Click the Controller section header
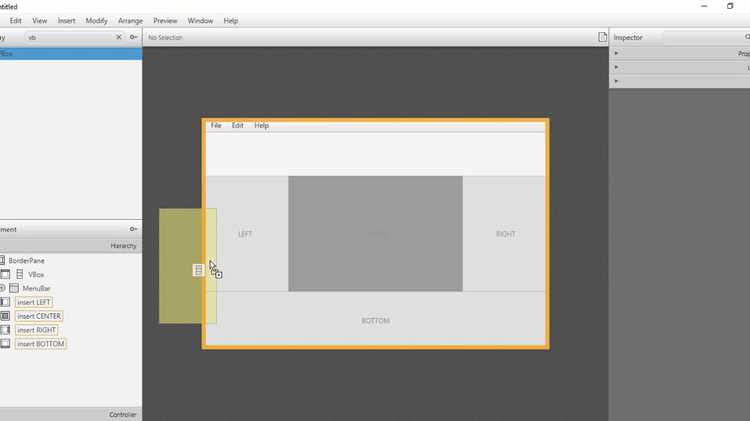This screenshot has height=421, width=750. click(x=71, y=414)
